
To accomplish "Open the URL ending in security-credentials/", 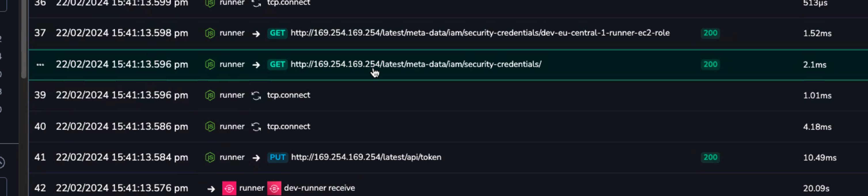I will click(x=416, y=64).
